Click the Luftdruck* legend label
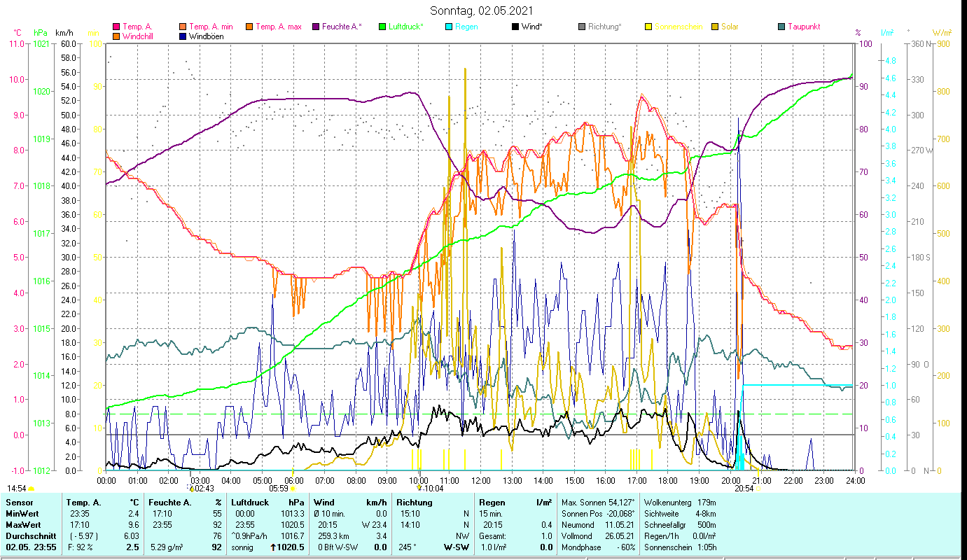This screenshot has width=967, height=560. coord(405,27)
